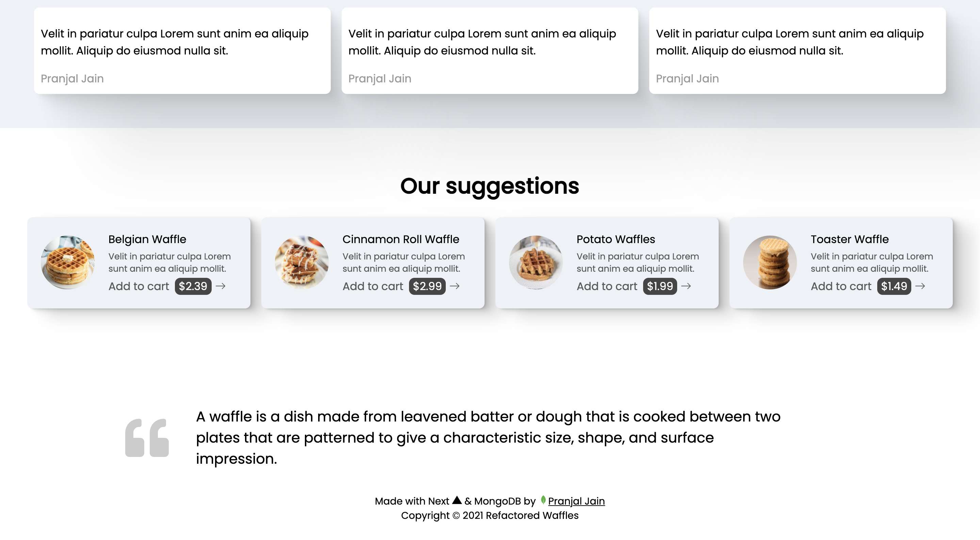
Task: Click the MongoDB leaf icon in footer
Action: 543,501
